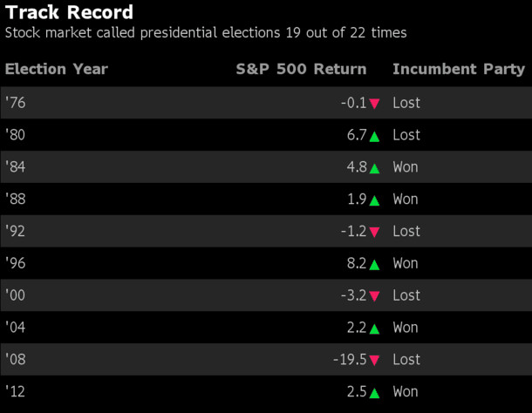Image resolution: width=532 pixels, height=413 pixels.
Task: Click the subtitle about 19 out of 22
Action: (x=206, y=33)
